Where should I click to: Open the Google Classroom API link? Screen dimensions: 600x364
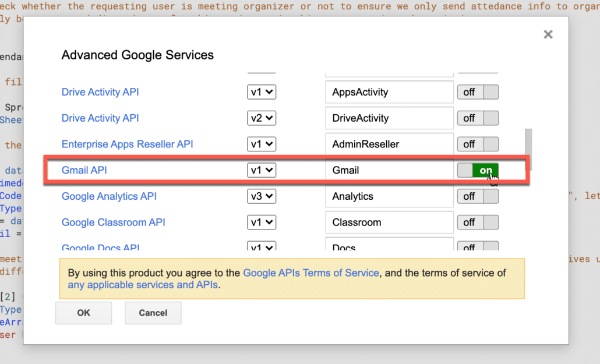click(x=113, y=222)
